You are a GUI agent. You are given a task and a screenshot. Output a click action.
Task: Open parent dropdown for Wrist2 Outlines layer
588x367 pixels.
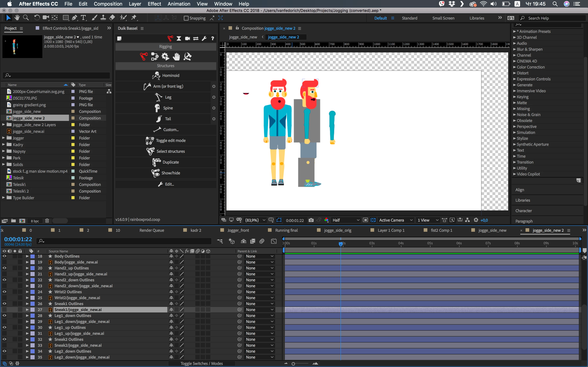(259, 292)
